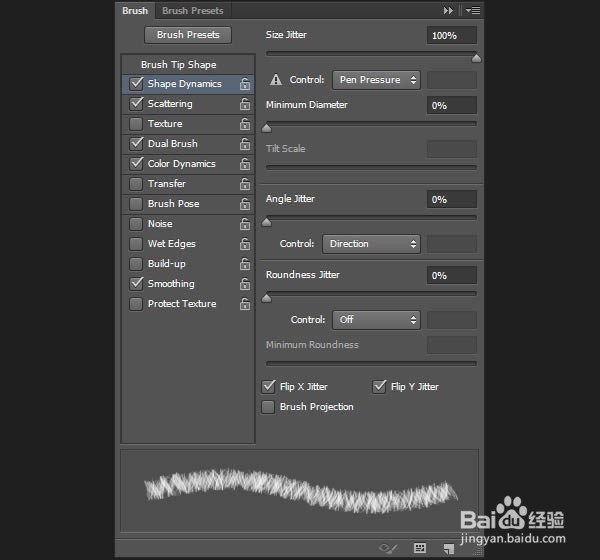The width and height of the screenshot is (600, 560).
Task: Enable the Texture checkbox
Action: (x=136, y=124)
